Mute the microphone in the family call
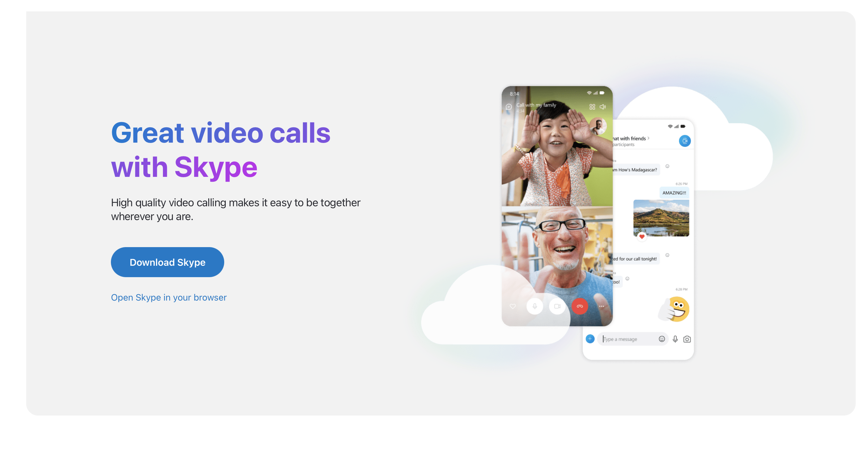Screen dimensions: 868x454 535,306
